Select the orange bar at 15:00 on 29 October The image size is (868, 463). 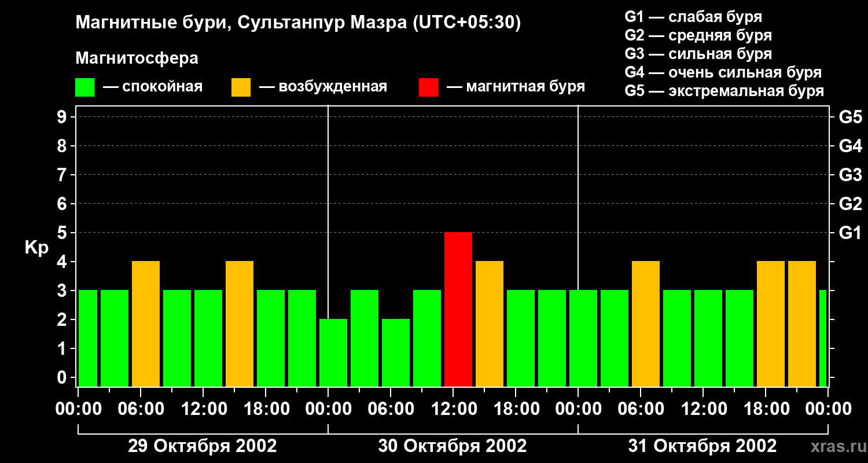click(240, 324)
